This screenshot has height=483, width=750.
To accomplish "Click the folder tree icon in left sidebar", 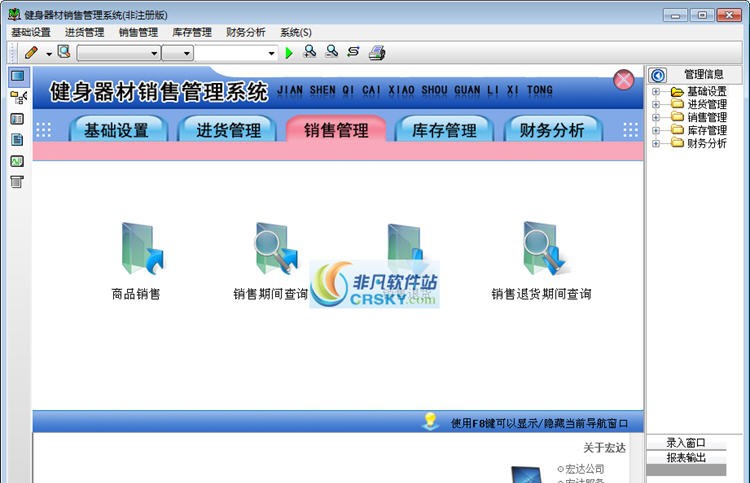I will click(x=18, y=98).
